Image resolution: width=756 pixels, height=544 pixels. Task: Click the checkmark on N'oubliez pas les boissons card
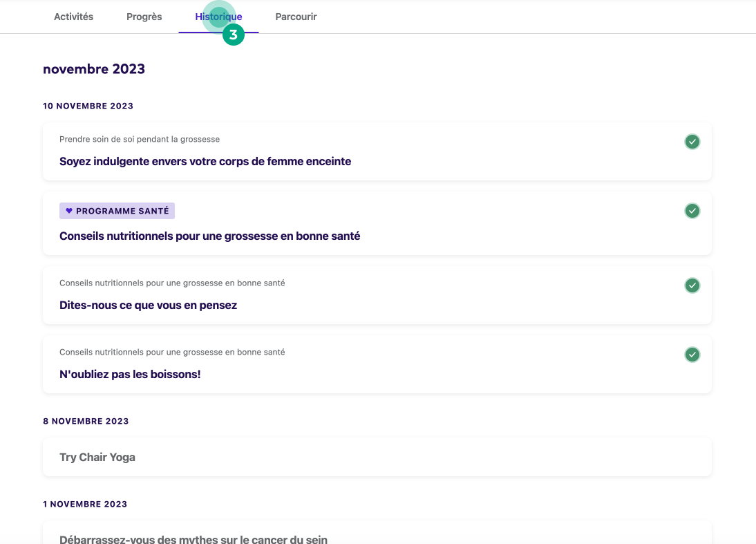click(x=692, y=354)
